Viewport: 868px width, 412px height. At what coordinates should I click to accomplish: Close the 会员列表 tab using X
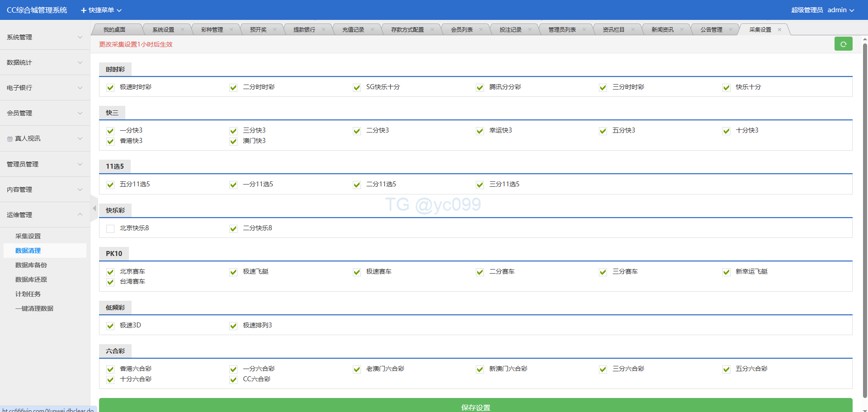481,30
